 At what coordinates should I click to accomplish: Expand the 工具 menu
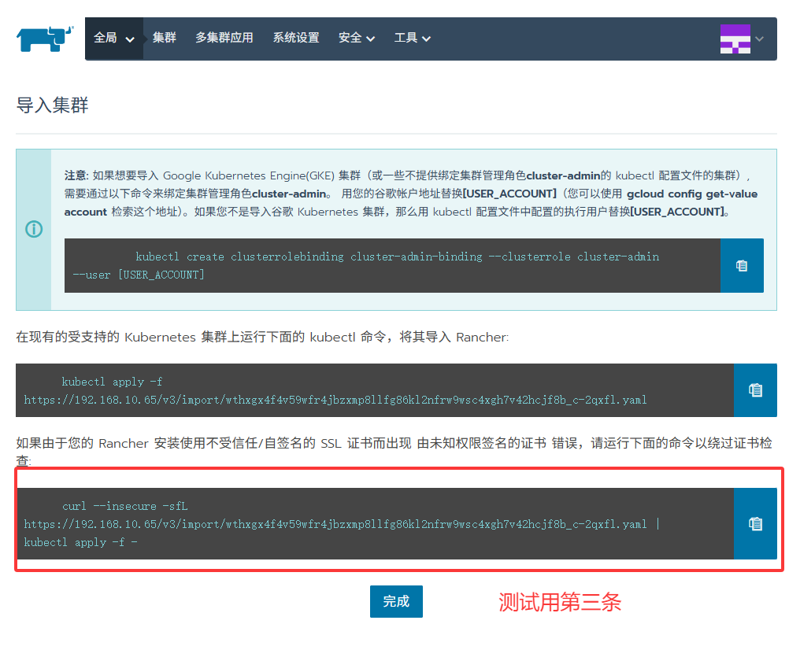coord(412,39)
